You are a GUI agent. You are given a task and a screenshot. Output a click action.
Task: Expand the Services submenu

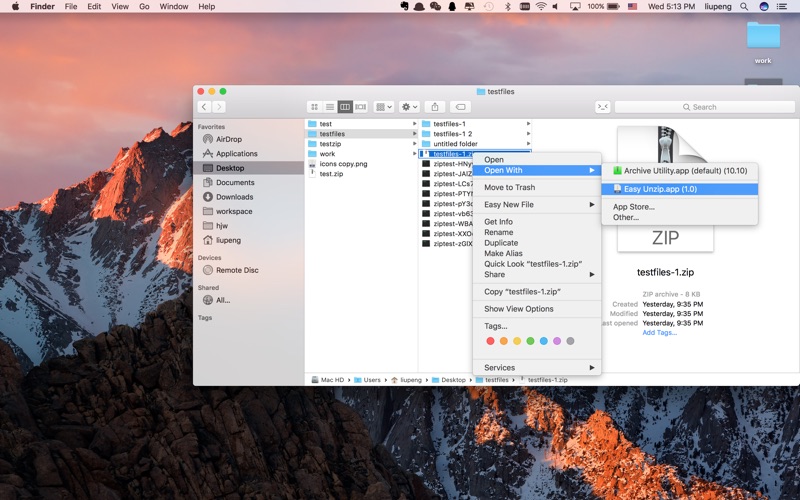[537, 367]
